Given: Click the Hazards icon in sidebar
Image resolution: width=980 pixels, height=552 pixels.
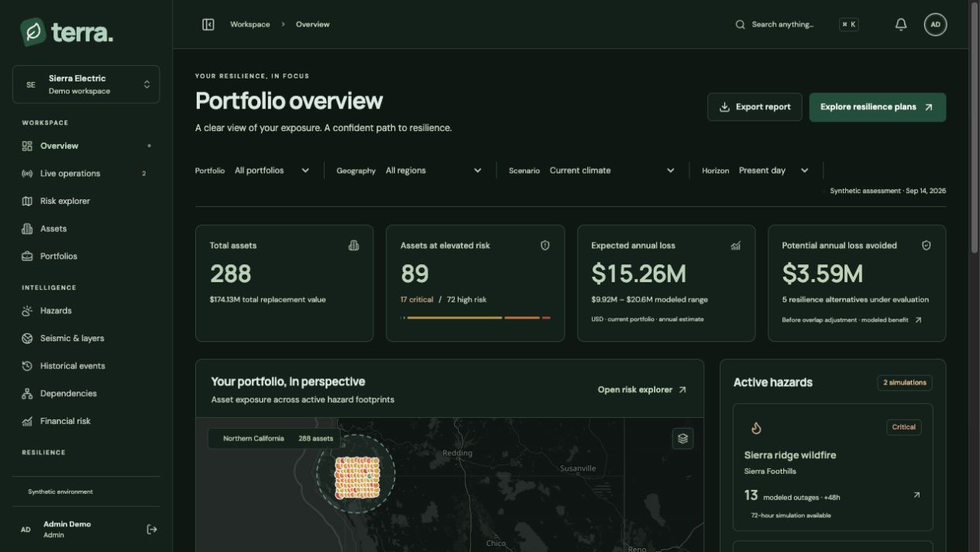Looking at the screenshot, I should (x=27, y=311).
